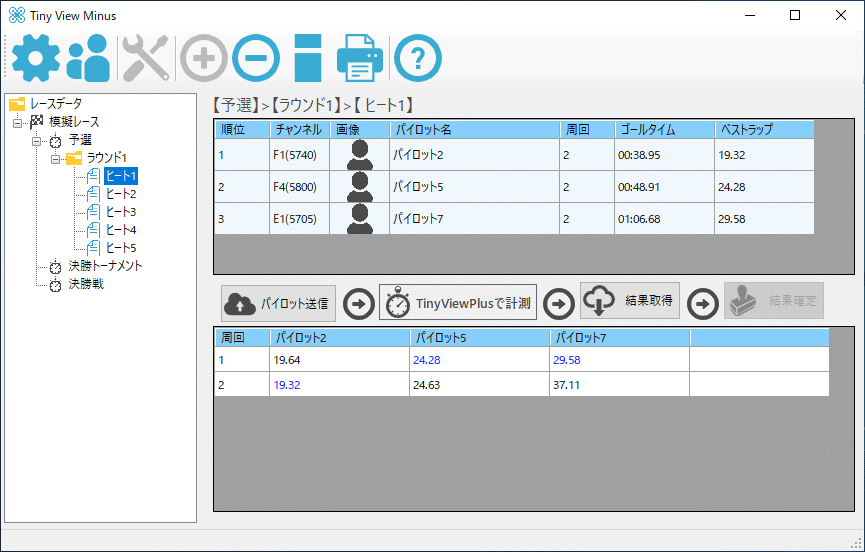Collapse the 模擬レース tree node
Screen dimensions: 865x552
coord(18,123)
